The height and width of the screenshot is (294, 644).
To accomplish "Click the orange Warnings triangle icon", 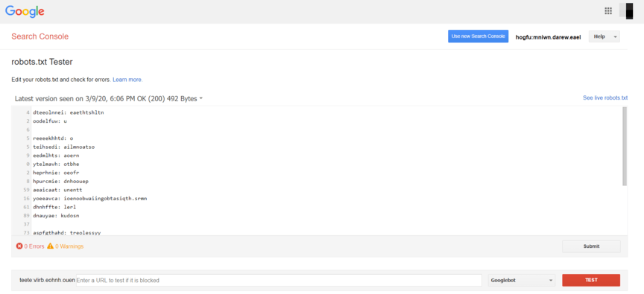I will click(x=51, y=246).
